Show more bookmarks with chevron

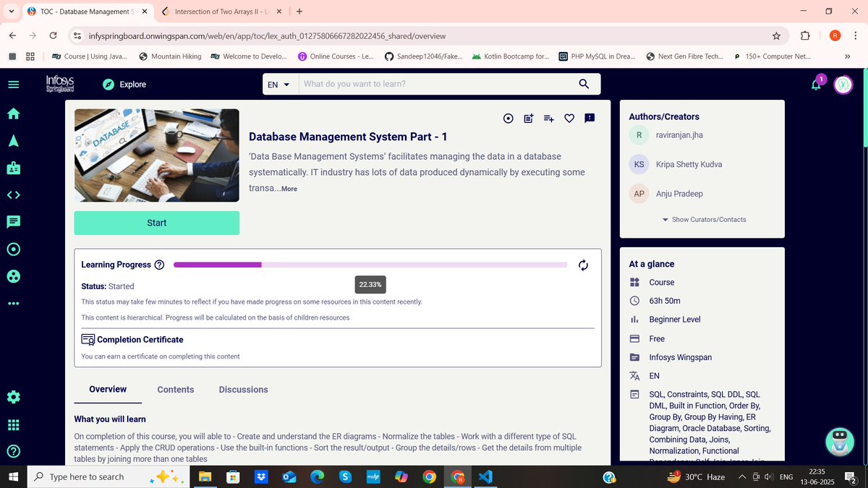tap(847, 56)
